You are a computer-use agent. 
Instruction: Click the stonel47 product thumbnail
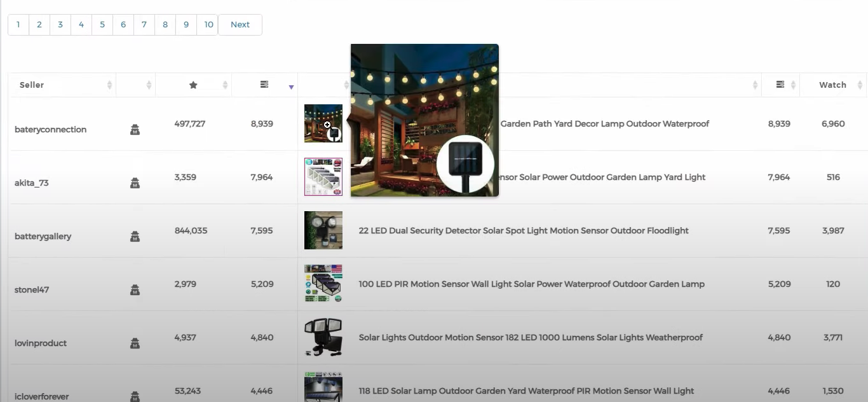[x=323, y=284]
